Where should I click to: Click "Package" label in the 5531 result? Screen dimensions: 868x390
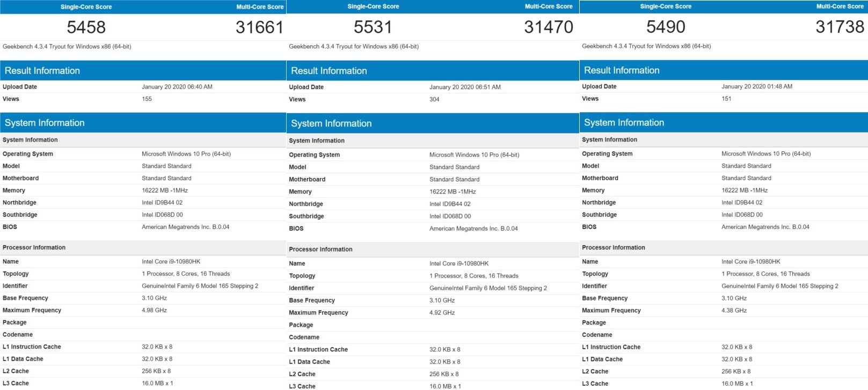[x=301, y=325]
